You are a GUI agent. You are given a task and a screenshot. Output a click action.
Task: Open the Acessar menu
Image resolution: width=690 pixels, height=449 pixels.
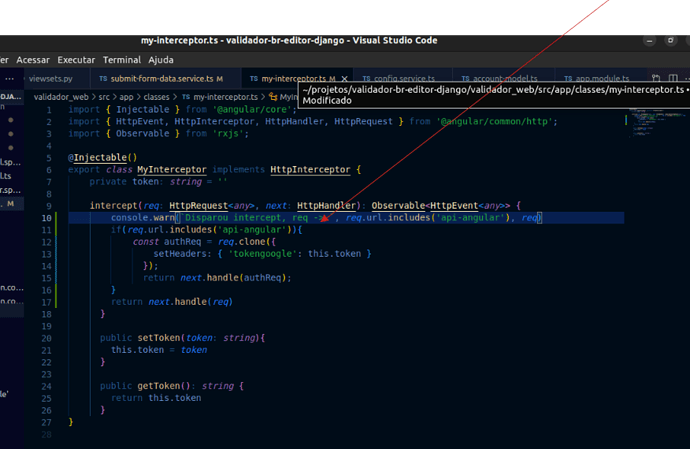point(33,60)
